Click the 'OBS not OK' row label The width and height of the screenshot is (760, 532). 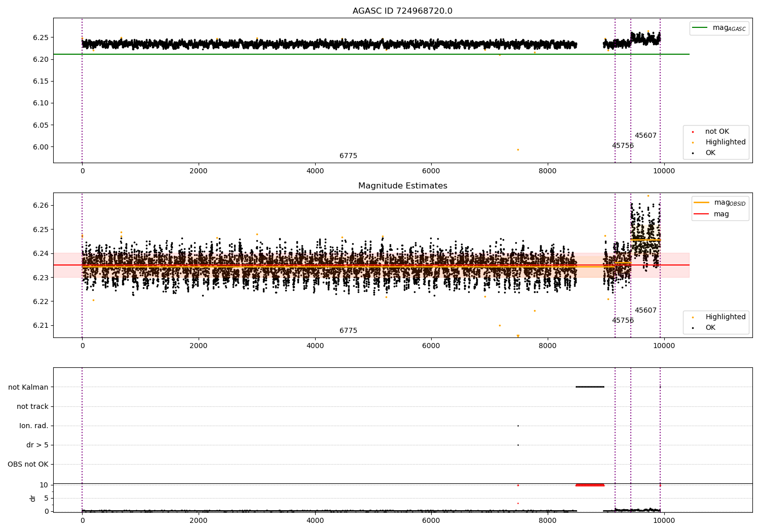pyautogui.click(x=28, y=464)
